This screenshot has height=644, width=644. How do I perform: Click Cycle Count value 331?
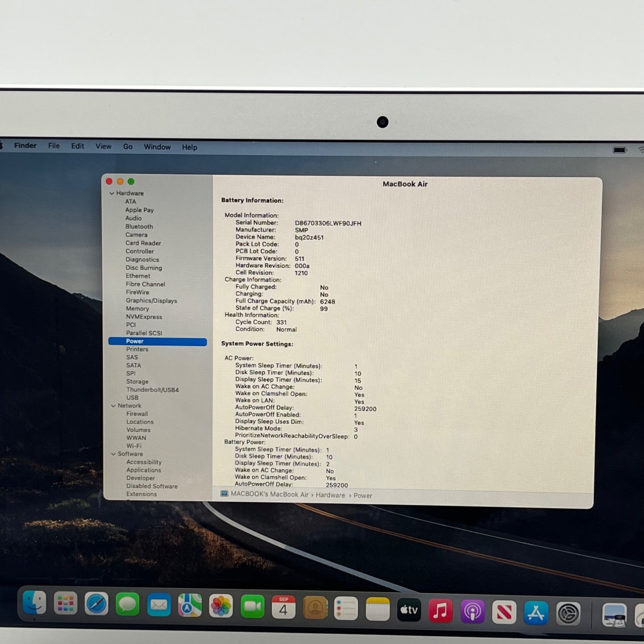click(282, 322)
